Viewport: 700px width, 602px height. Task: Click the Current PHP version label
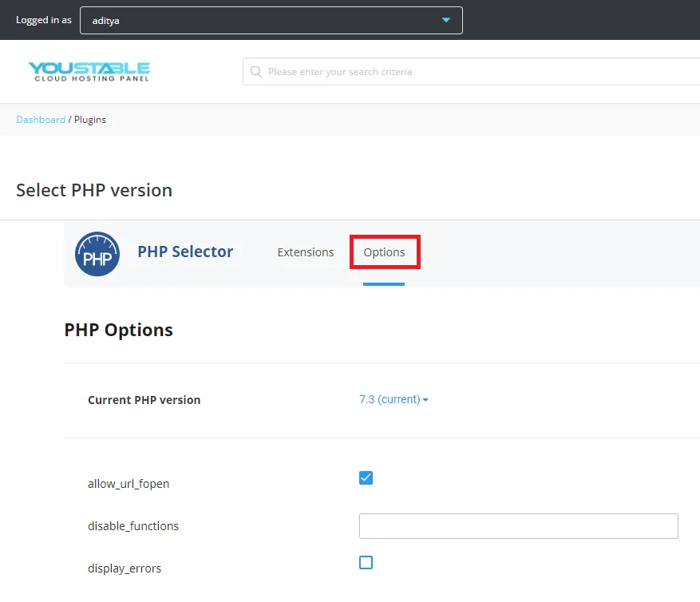coord(144,400)
